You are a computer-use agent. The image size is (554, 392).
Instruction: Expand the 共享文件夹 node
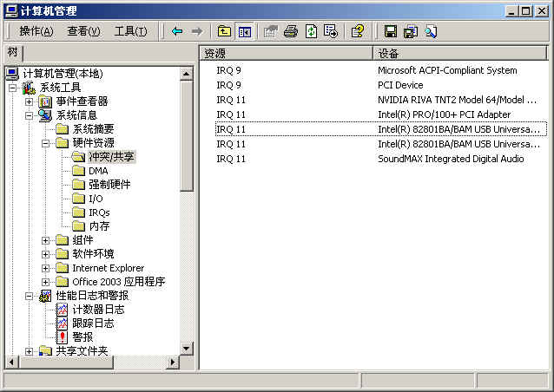pyautogui.click(x=29, y=351)
